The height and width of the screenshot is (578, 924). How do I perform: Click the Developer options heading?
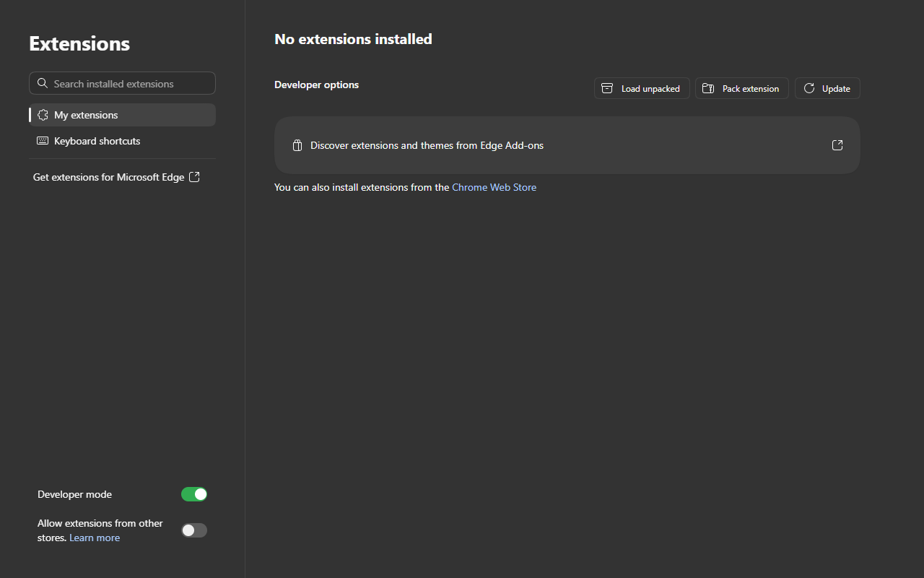(x=317, y=85)
